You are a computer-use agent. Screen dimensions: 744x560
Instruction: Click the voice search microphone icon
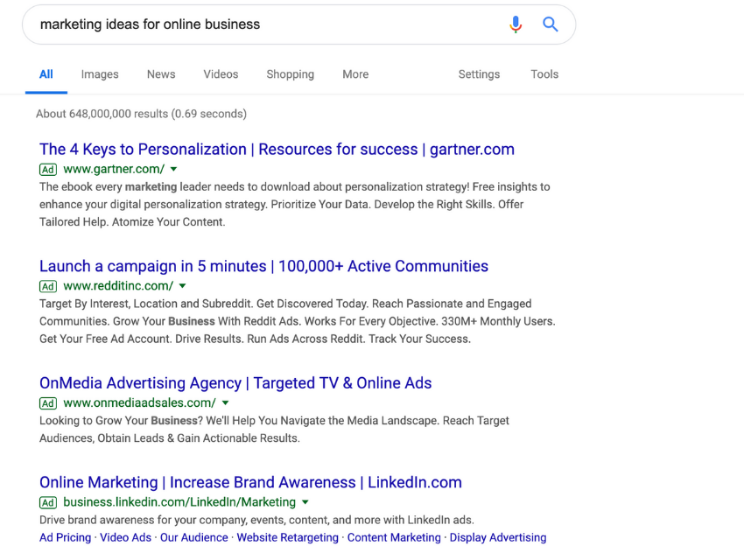(x=516, y=24)
